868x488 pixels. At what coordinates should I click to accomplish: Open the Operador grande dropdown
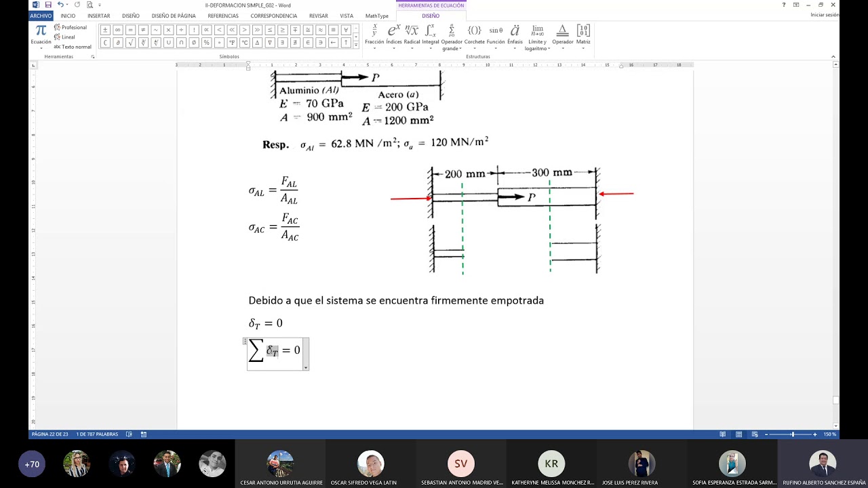[x=452, y=37]
